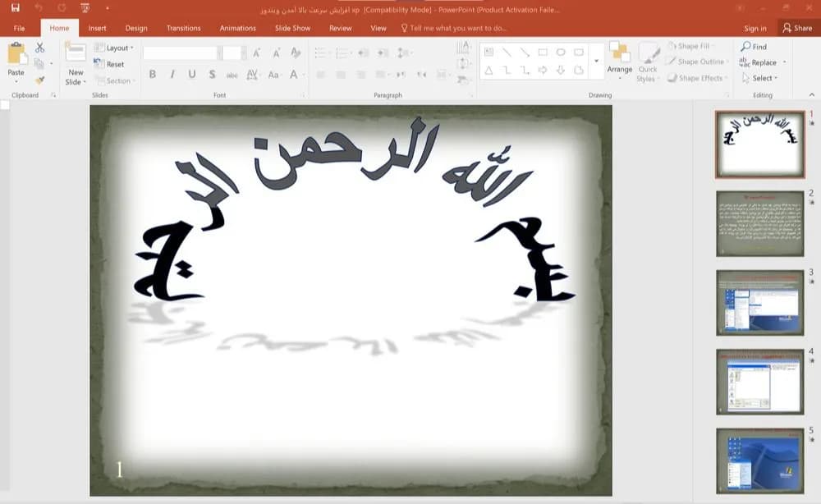Toggle Align Left paragraph
Screen dimensions: 821x504
[321, 75]
